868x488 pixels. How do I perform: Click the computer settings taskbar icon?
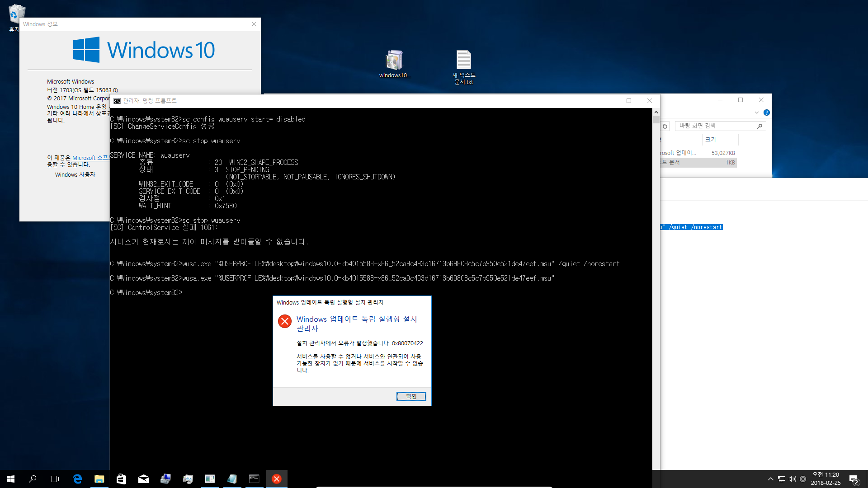pos(166,479)
